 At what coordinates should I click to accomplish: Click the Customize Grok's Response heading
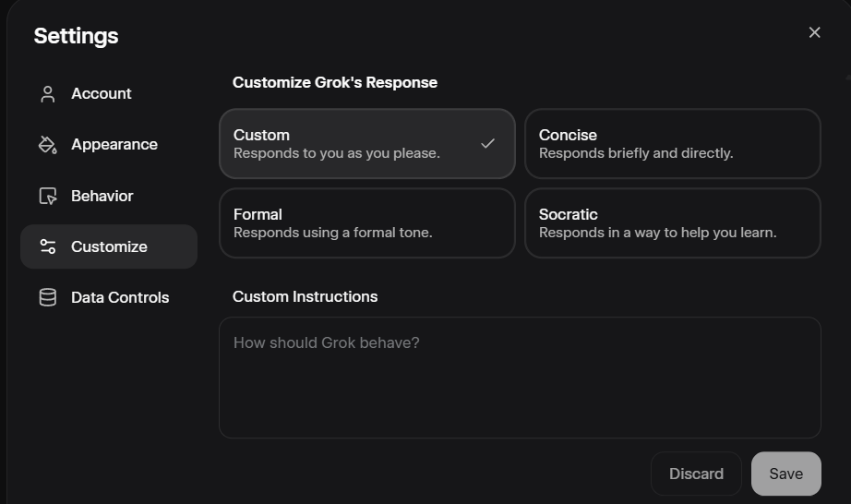tap(335, 82)
